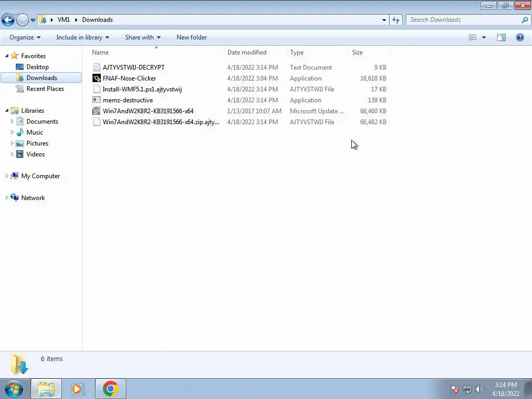Viewport: 532px width, 399px height.
Task: Select Recent Places under Favorites
Action: [45, 88]
